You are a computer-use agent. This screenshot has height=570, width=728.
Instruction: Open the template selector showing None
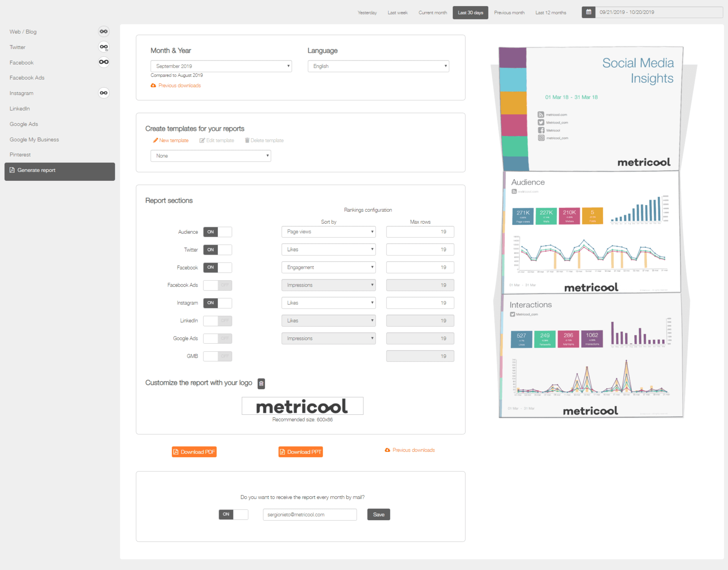(211, 156)
